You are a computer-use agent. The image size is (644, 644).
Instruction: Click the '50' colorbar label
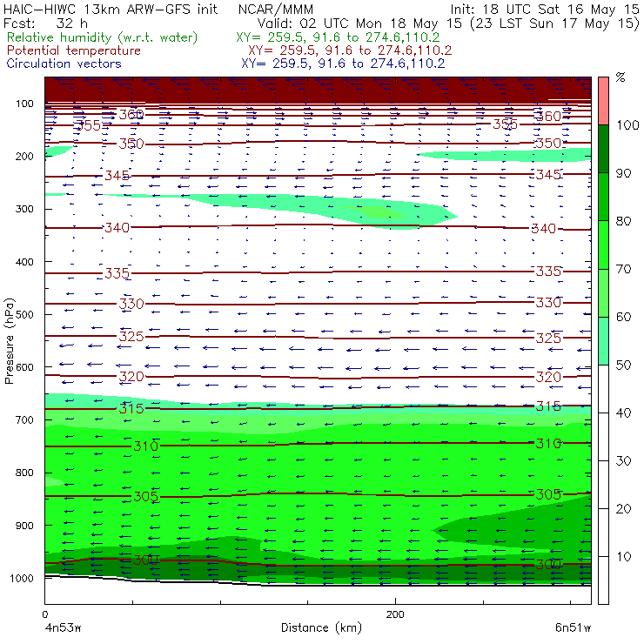pyautogui.click(x=623, y=366)
